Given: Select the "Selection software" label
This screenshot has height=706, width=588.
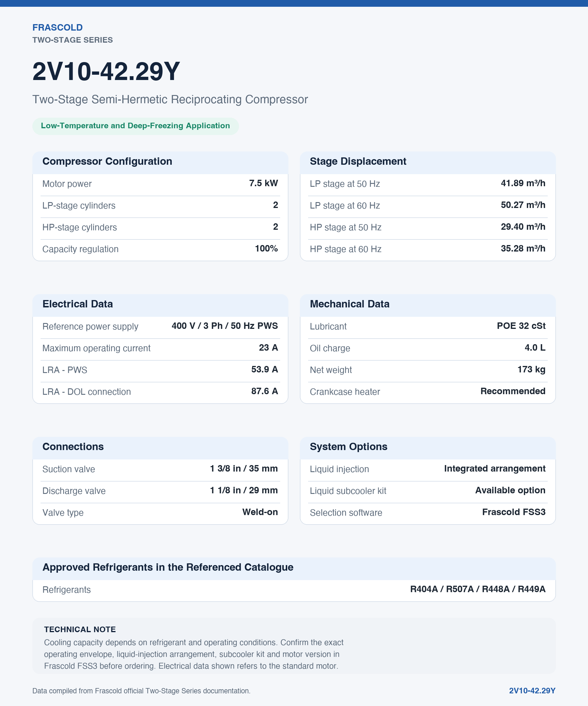Looking at the screenshot, I should [346, 513].
